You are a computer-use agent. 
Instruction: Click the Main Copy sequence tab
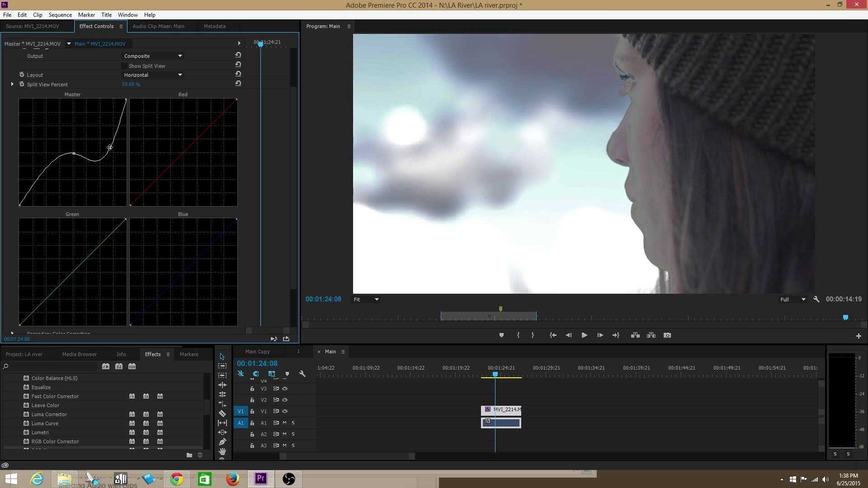coord(258,351)
